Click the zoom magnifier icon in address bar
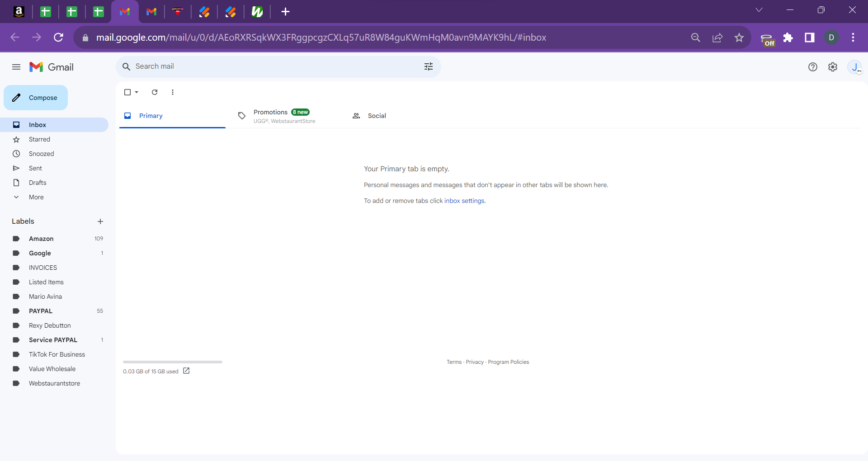Image resolution: width=868 pixels, height=461 pixels. pyautogui.click(x=696, y=38)
